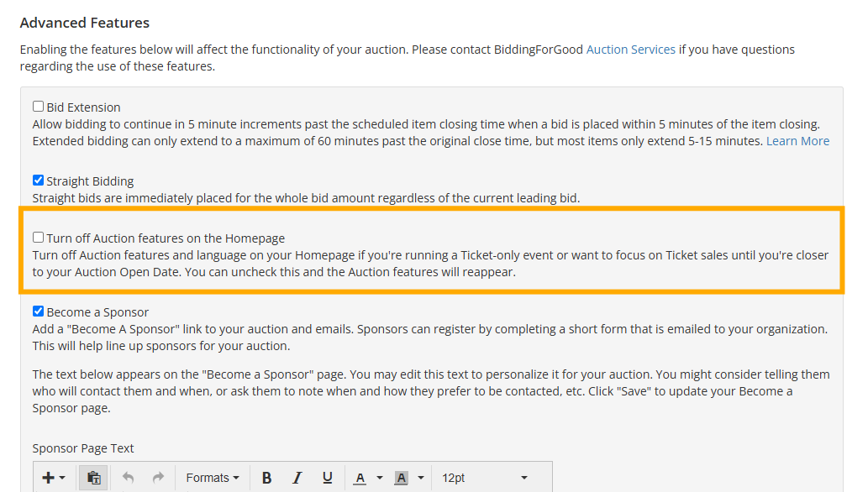The image size is (868, 492).
Task: Enable the Bid Extension checkbox
Action: 38,107
